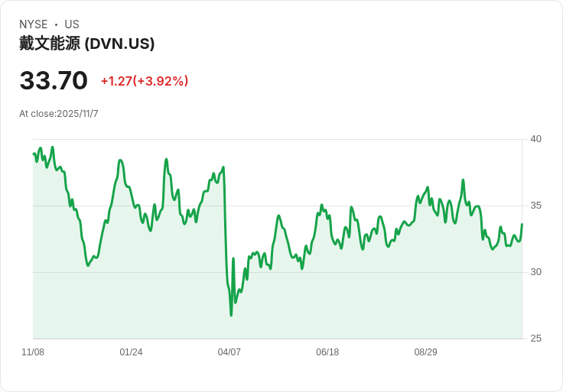
Task: Click the first data point at the chart's left start
Action: pos(34,154)
